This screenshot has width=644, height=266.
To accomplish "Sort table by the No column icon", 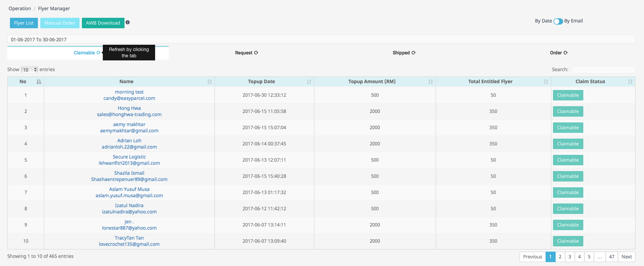I will pyautogui.click(x=39, y=82).
